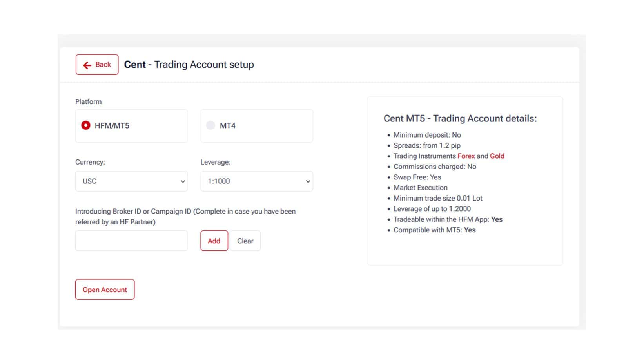Viewport: 644px width, 362px height.
Task: Focus the Introducing Broker ID input field
Action: pyautogui.click(x=131, y=241)
